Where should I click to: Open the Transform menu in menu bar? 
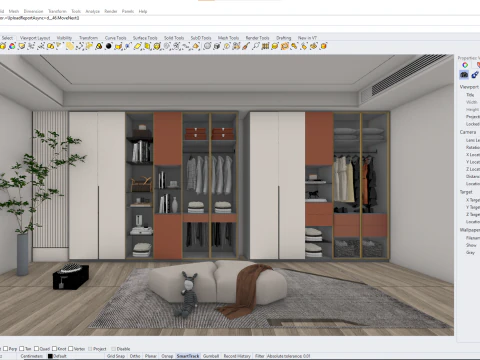pos(57,11)
